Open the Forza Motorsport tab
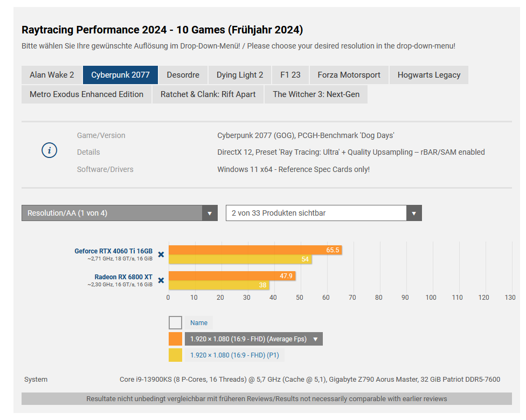 (x=349, y=75)
